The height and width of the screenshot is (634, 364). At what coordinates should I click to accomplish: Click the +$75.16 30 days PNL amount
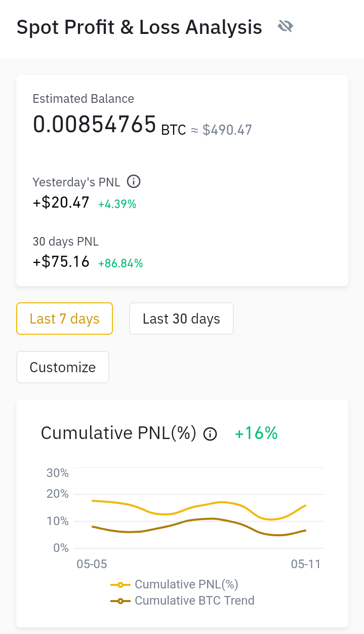tap(61, 262)
